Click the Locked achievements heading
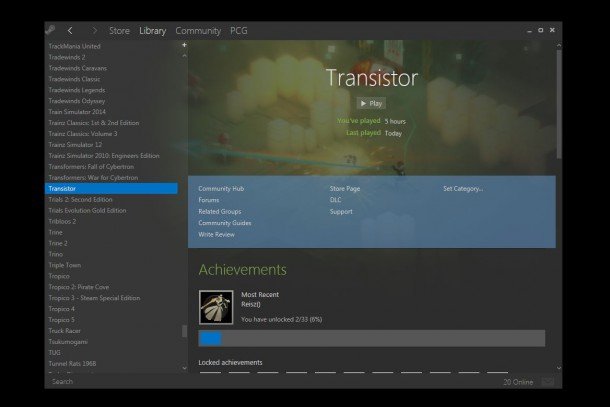Screen dimensions: 610x407 click(230, 363)
